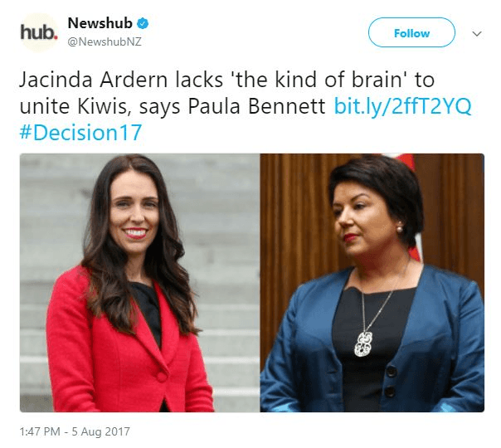Open the Newshub 'hub.' profile avatar
The width and height of the screenshot is (501, 448).
39,32
